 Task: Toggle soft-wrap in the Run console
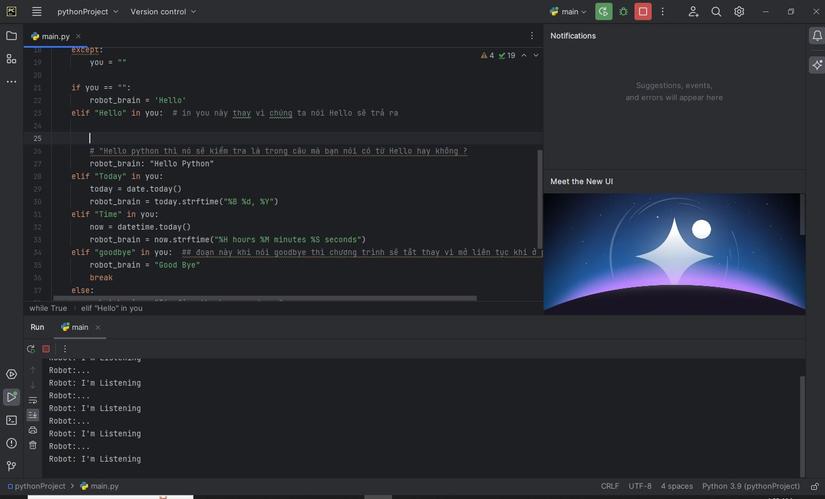(32, 400)
